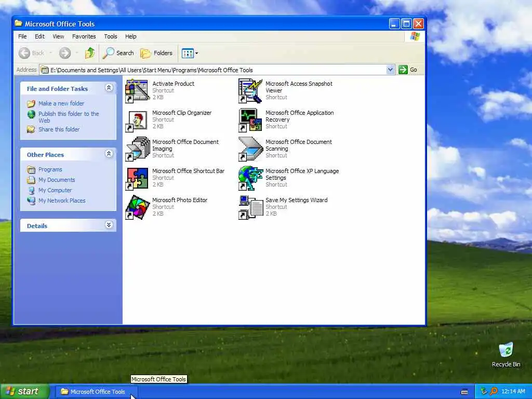532x399 pixels.
Task: Go to My Computer link
Action: 55,190
